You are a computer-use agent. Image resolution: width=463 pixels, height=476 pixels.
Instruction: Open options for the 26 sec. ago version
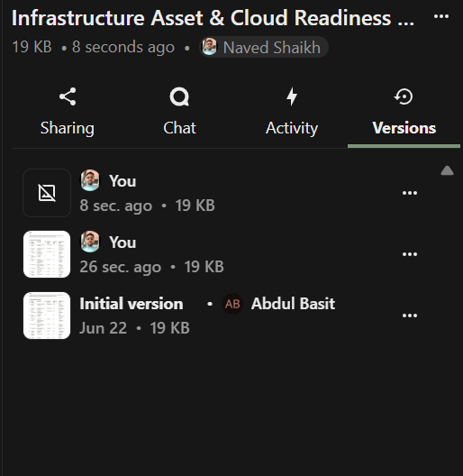(x=410, y=254)
